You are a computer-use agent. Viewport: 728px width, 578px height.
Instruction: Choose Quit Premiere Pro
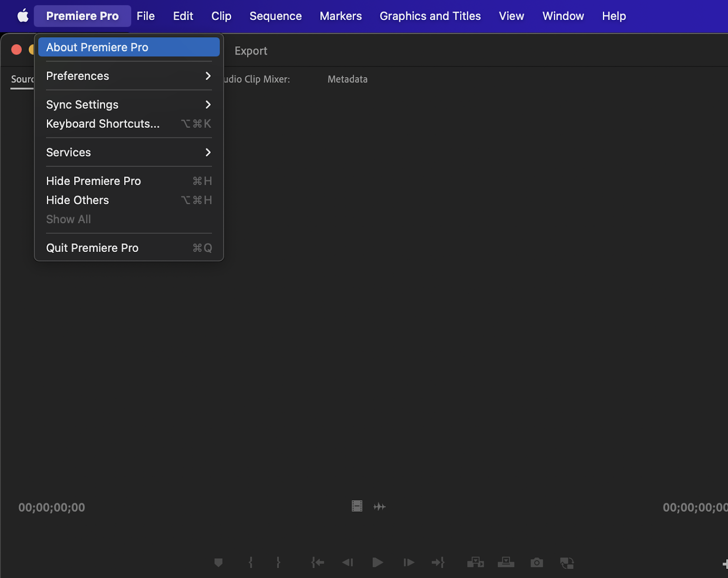tap(129, 248)
